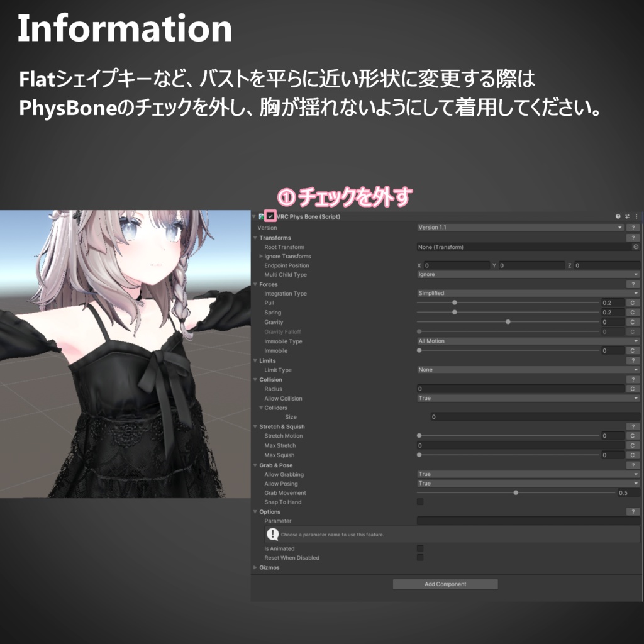This screenshot has height=644, width=644.
Task: Click the curve button for Spring
Action: [x=633, y=313]
